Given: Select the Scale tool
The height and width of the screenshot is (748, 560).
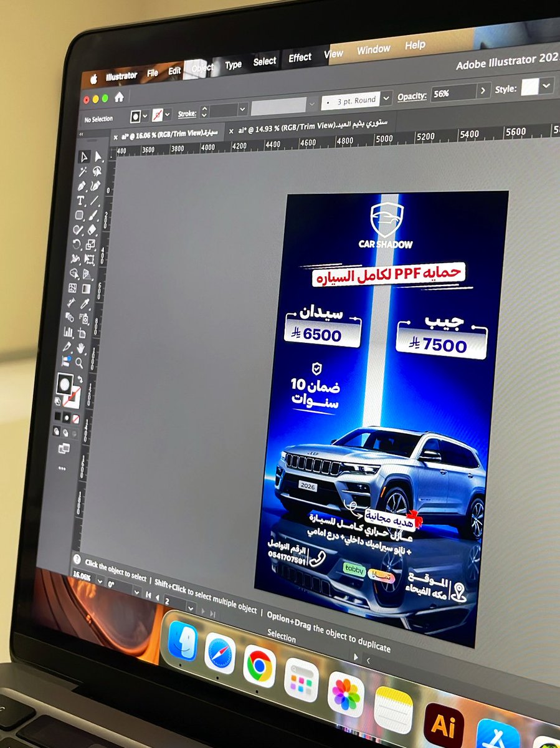Looking at the screenshot, I should 91,245.
